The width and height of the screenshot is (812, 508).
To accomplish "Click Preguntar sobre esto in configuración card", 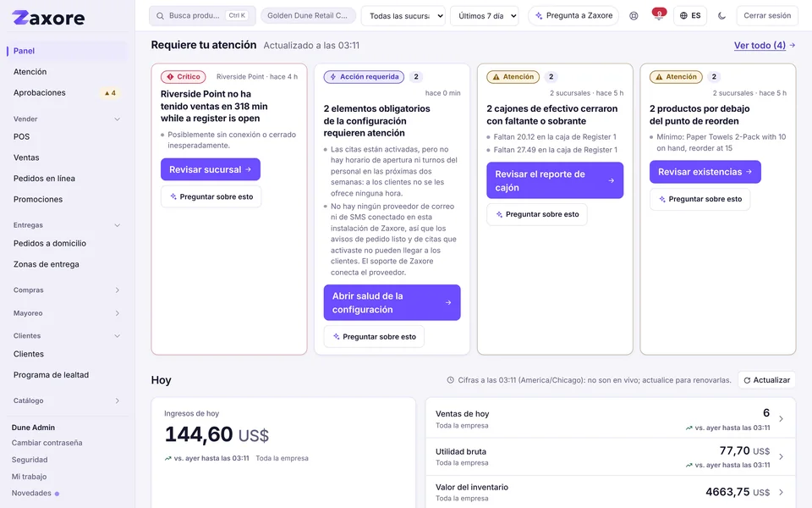I will (374, 337).
